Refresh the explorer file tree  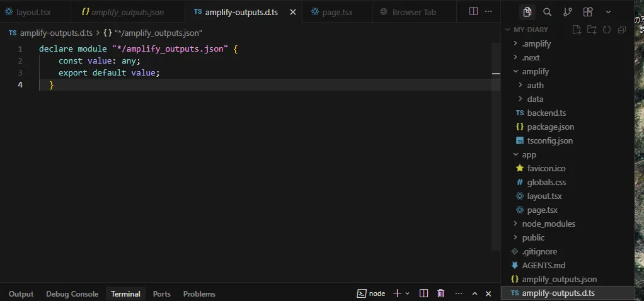point(606,30)
